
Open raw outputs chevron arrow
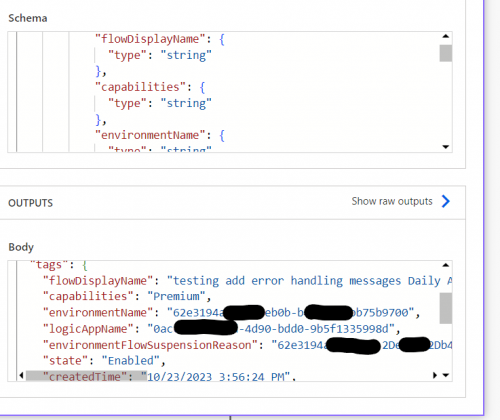point(446,201)
